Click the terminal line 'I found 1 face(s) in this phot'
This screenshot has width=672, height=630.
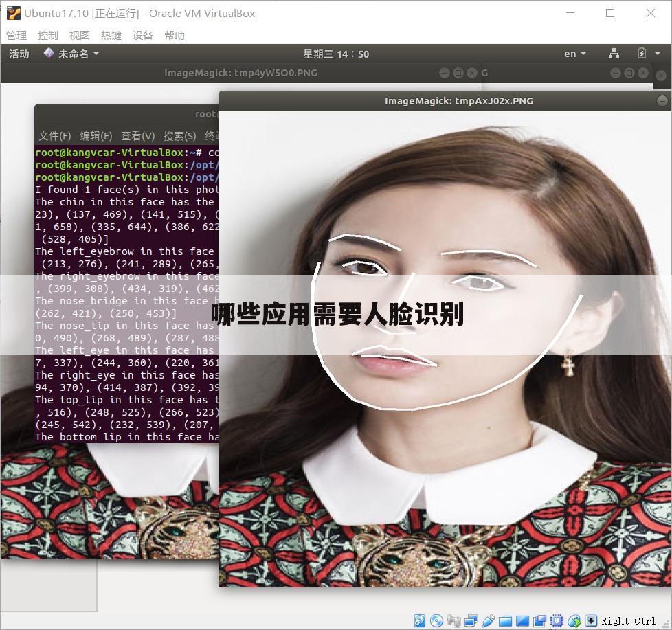(x=127, y=190)
